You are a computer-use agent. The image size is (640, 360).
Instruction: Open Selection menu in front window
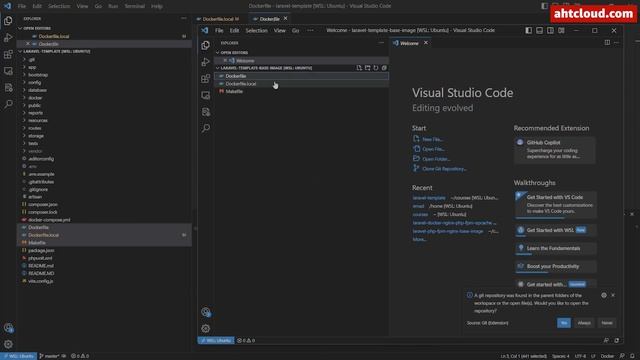coord(256,31)
